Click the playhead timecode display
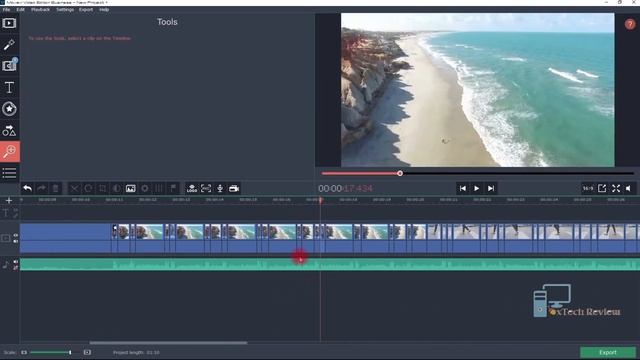The height and width of the screenshot is (360, 640). [345, 188]
